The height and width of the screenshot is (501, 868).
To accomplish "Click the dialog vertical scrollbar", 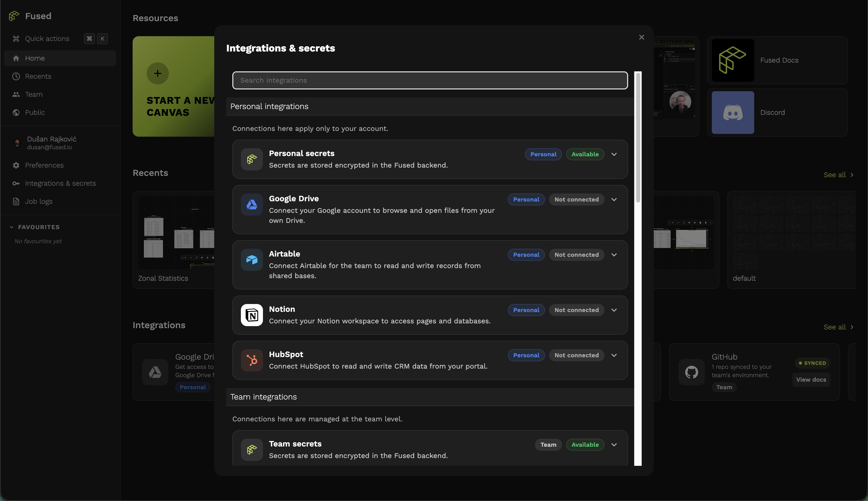I will (x=638, y=138).
